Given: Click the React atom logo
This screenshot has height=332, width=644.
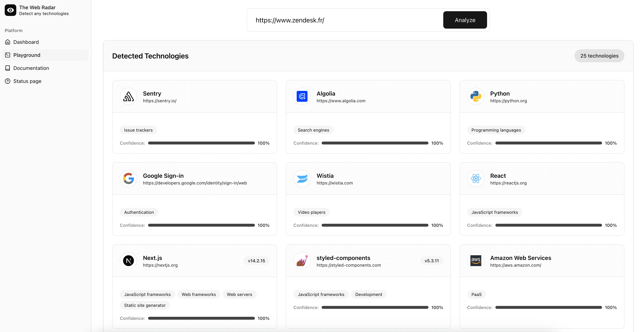Looking at the screenshot, I should point(476,178).
